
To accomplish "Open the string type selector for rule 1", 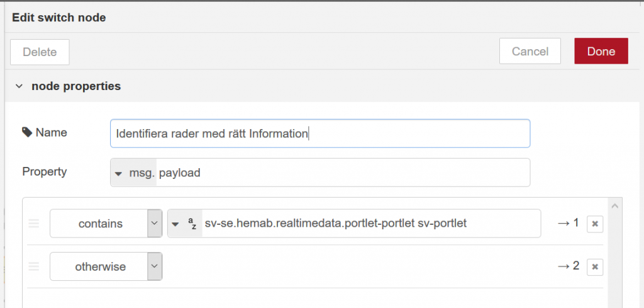I will click(185, 224).
